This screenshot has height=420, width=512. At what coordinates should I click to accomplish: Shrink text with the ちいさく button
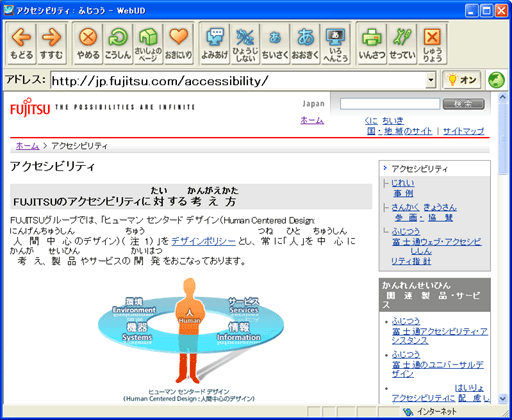click(x=275, y=44)
